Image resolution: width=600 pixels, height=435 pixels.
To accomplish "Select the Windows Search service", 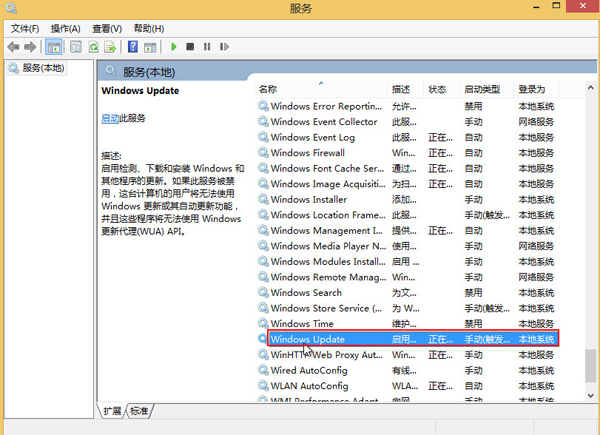I will click(x=408, y=293).
